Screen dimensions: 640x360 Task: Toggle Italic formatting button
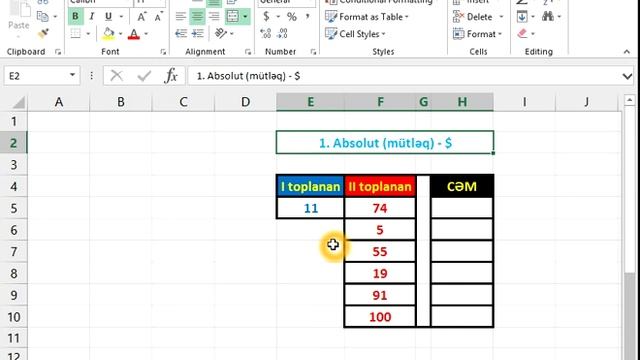92,17
